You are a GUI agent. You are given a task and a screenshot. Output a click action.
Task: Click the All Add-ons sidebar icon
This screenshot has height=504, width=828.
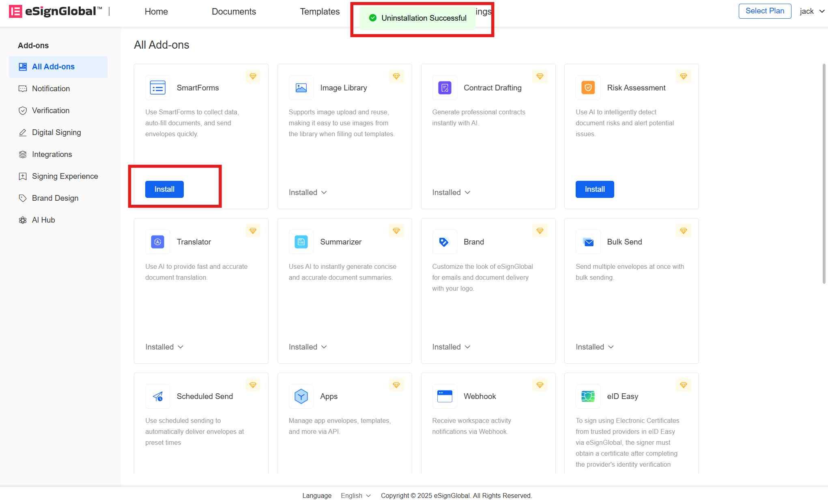coord(23,67)
